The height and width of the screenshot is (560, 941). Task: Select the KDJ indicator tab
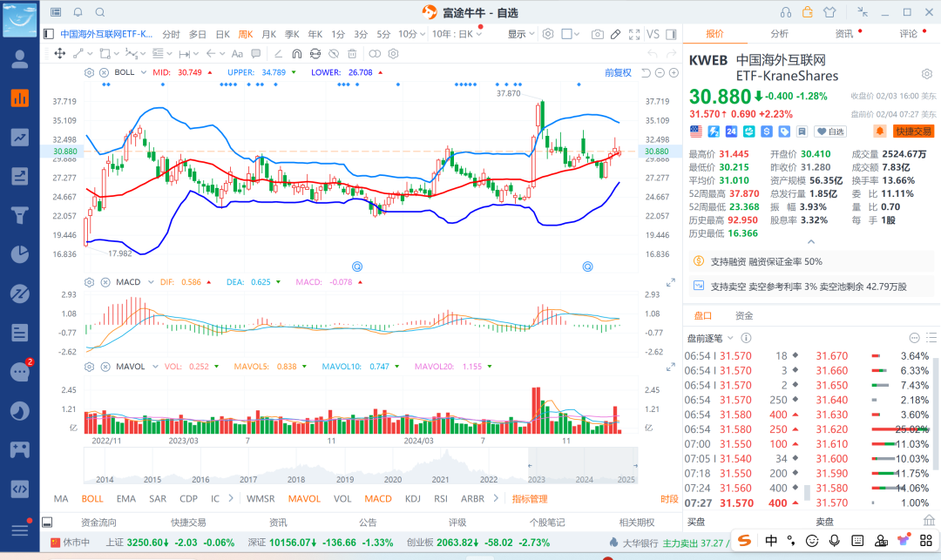tap(412, 498)
